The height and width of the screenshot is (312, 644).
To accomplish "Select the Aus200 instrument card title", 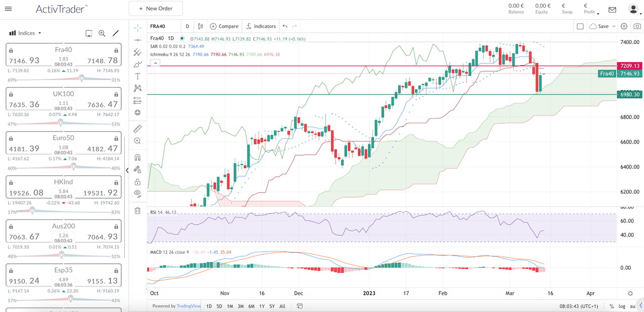I will pyautogui.click(x=63, y=226).
